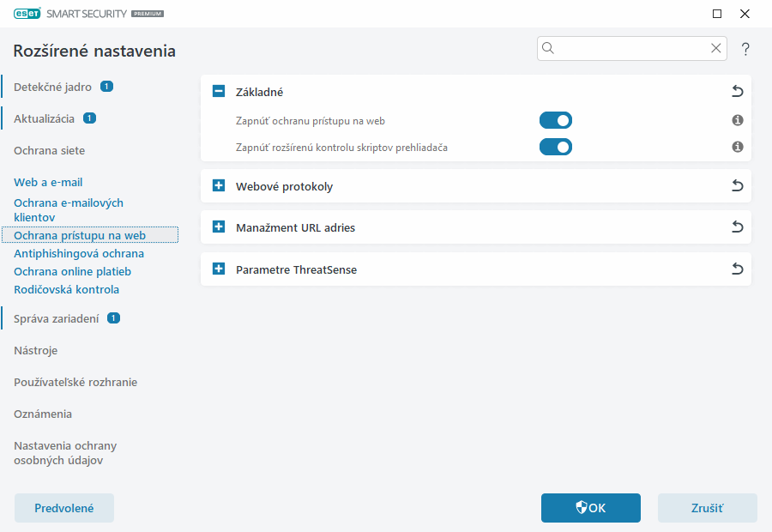Toggle Zapnúť rozšírenú kontrolu skriptov prehliadača
The image size is (772, 532).
pos(555,147)
